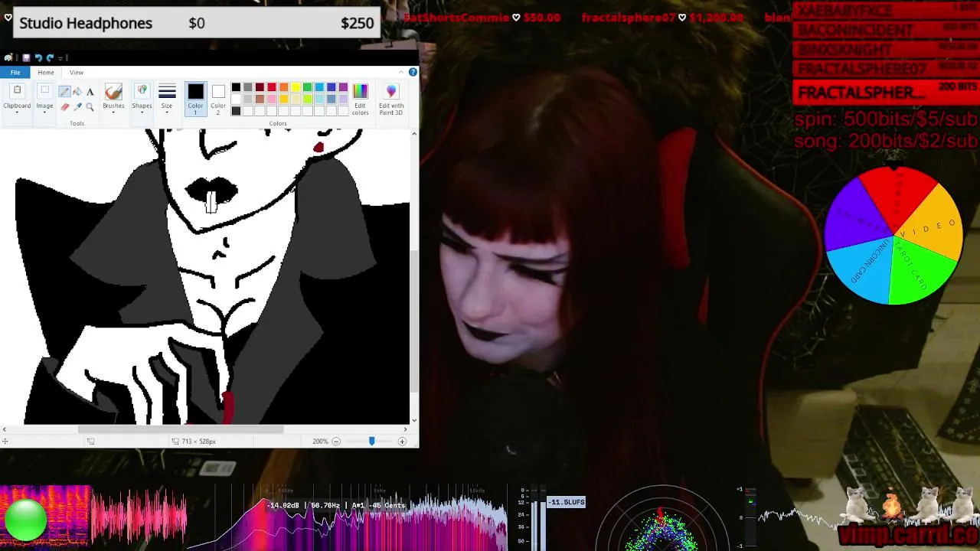Click the Save icon in quick access toolbar
The height and width of the screenshot is (551, 980).
pyautogui.click(x=26, y=57)
